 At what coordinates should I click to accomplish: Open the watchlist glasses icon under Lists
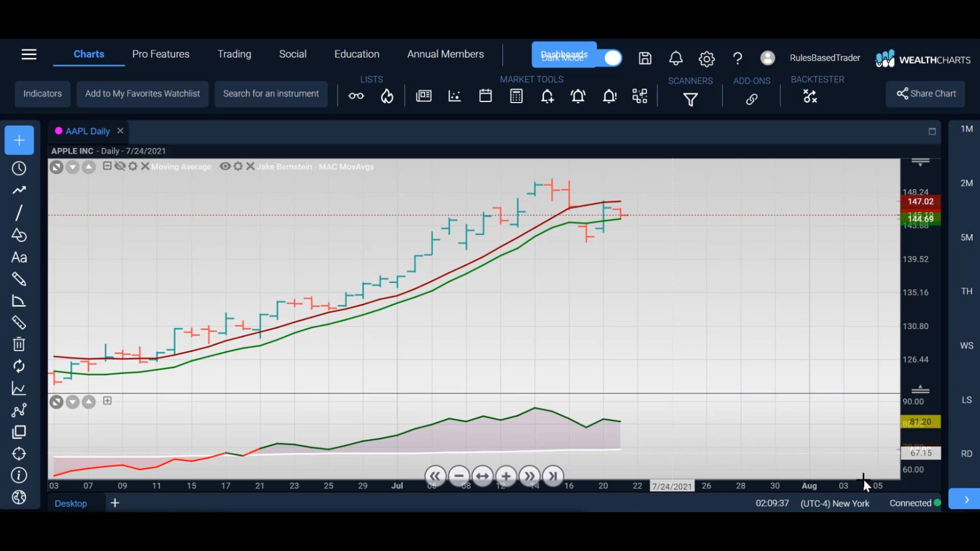point(356,96)
